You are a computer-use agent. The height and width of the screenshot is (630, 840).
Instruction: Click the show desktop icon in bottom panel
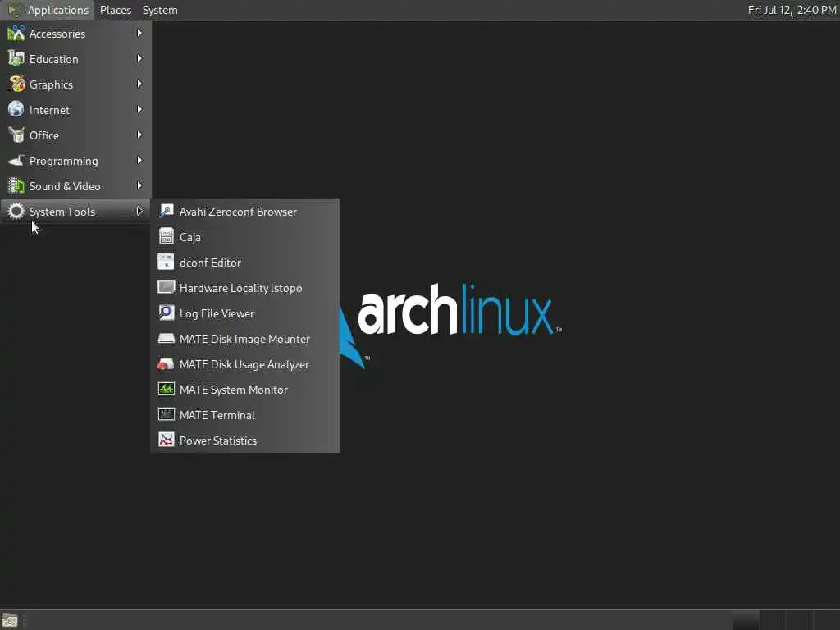point(10,620)
